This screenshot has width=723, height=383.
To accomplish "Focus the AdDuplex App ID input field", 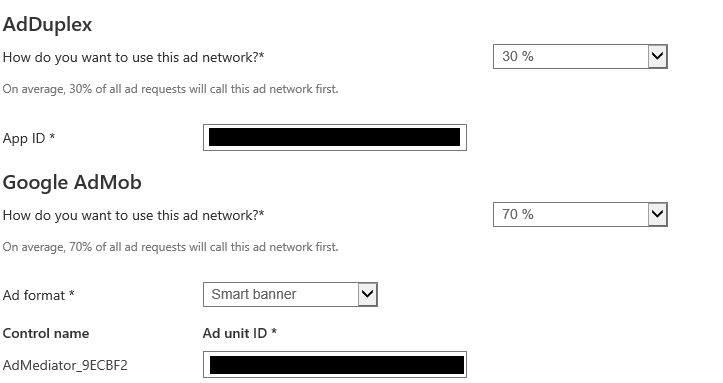I will pyautogui.click(x=335, y=137).
